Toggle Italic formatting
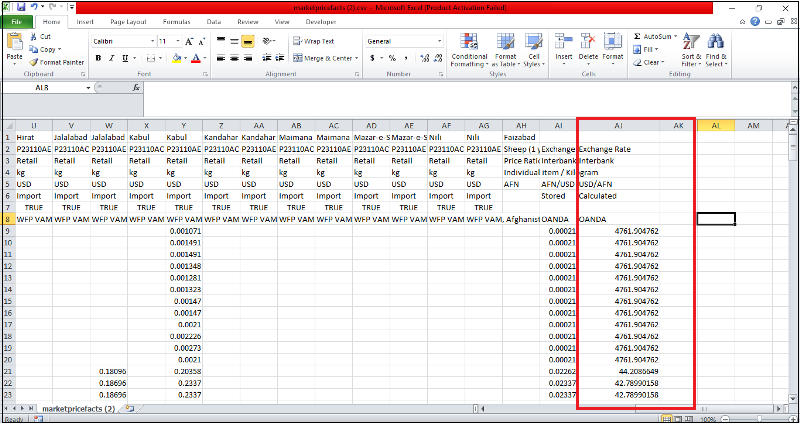 point(110,58)
